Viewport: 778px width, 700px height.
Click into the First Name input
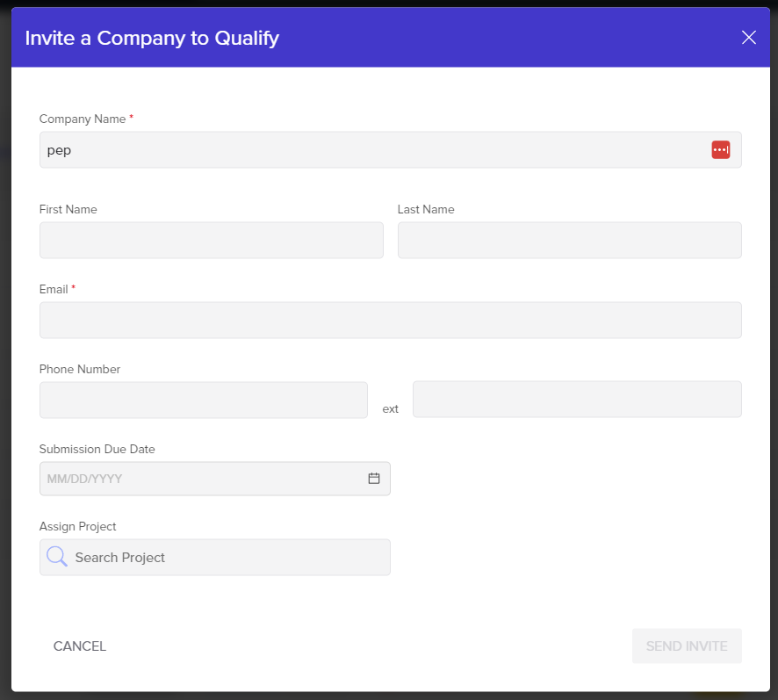tap(211, 240)
